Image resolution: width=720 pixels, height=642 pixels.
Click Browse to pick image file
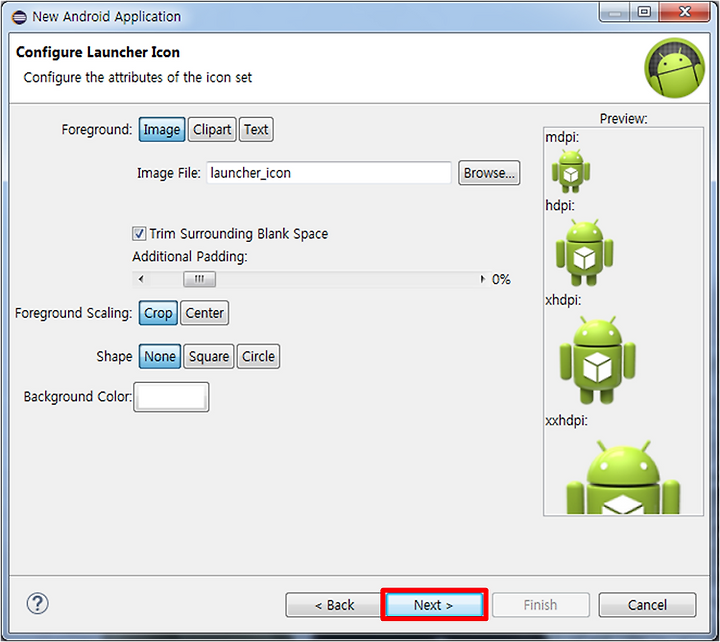coord(489,173)
